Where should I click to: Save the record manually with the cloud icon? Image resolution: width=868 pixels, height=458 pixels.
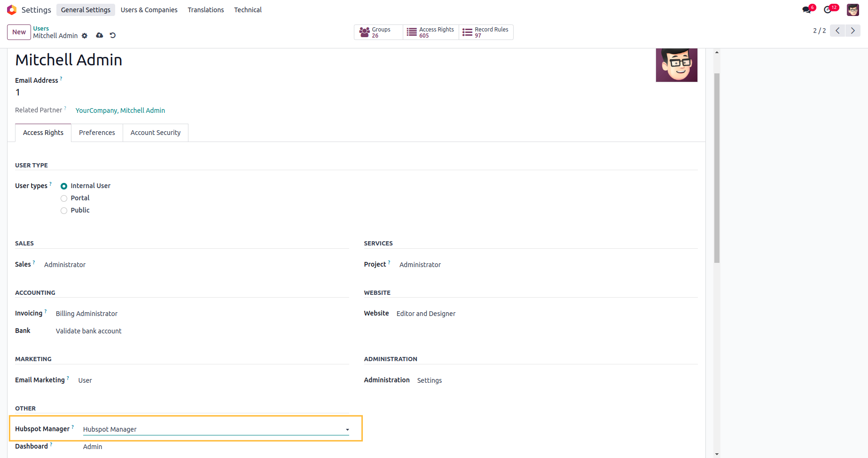click(100, 35)
